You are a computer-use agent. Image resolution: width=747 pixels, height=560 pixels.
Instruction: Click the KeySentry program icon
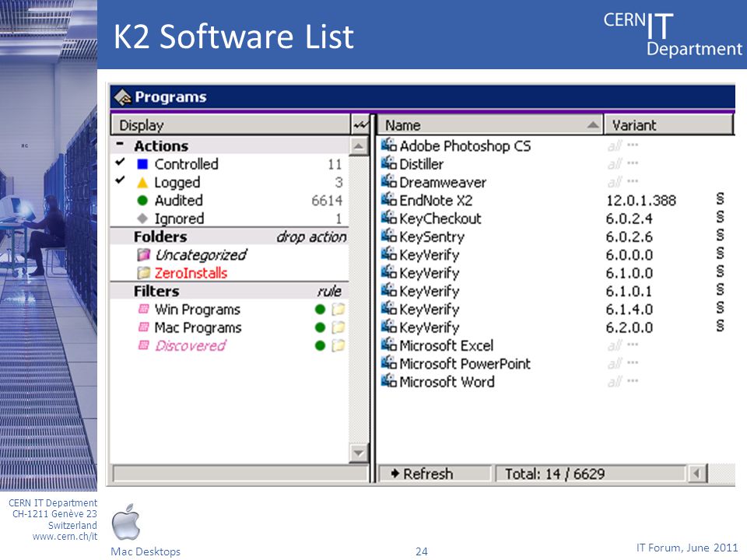click(389, 236)
